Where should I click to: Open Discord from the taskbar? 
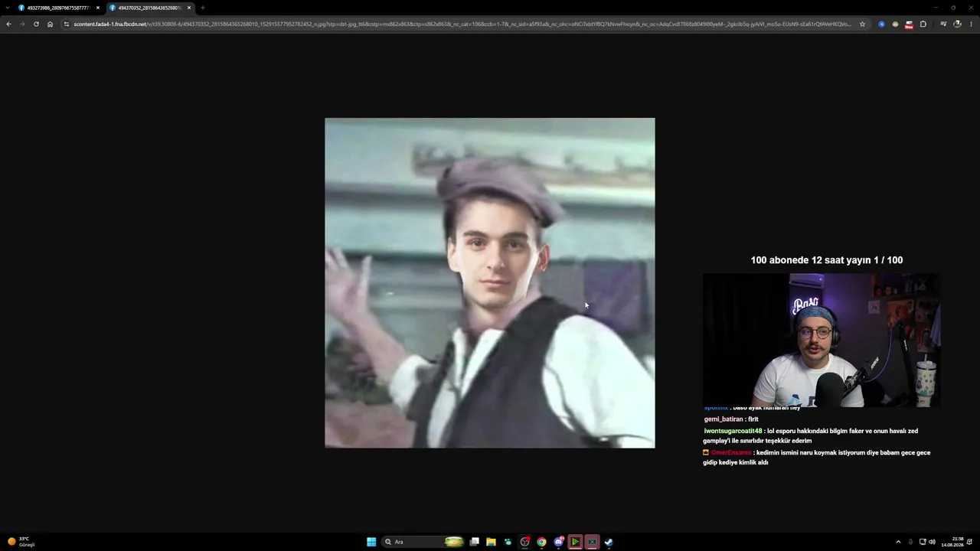click(558, 542)
